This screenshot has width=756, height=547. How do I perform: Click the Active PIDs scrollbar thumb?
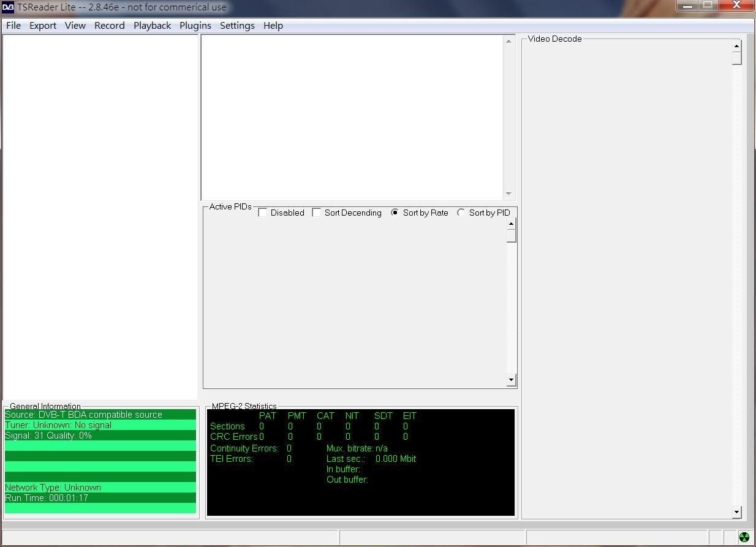512,236
